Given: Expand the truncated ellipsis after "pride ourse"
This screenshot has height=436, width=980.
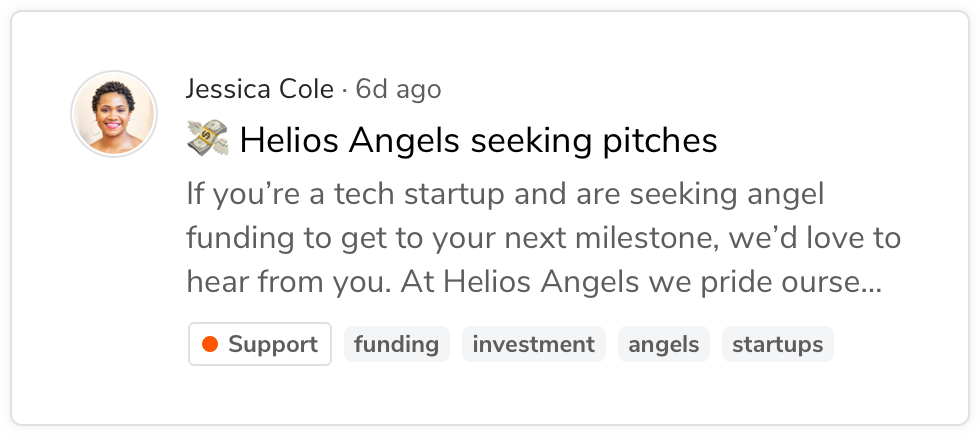Looking at the screenshot, I should pyautogui.click(x=872, y=284).
